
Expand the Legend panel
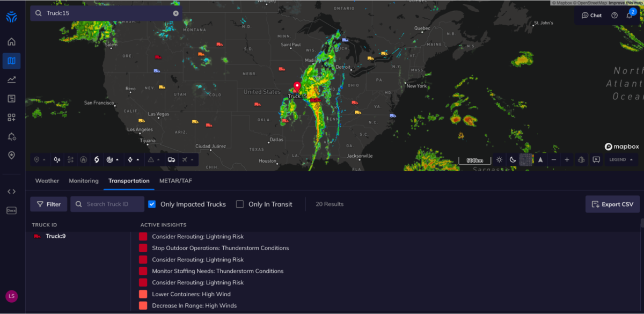click(620, 159)
